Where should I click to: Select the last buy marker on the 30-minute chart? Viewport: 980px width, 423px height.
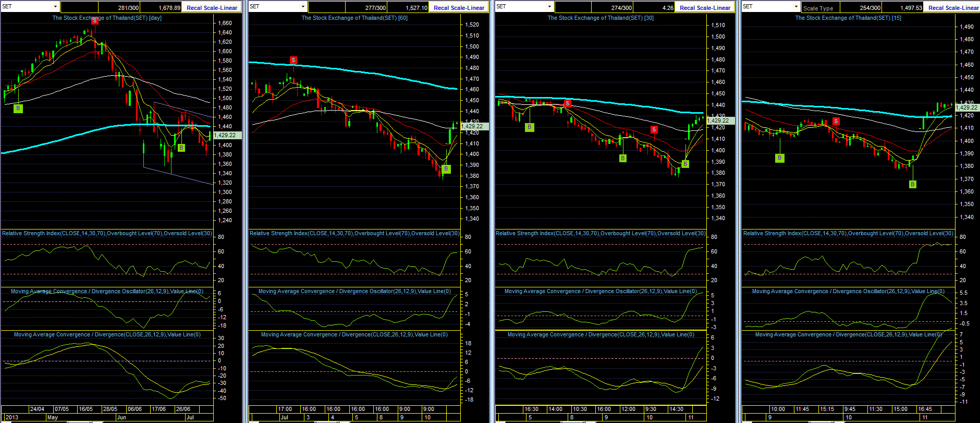[685, 164]
